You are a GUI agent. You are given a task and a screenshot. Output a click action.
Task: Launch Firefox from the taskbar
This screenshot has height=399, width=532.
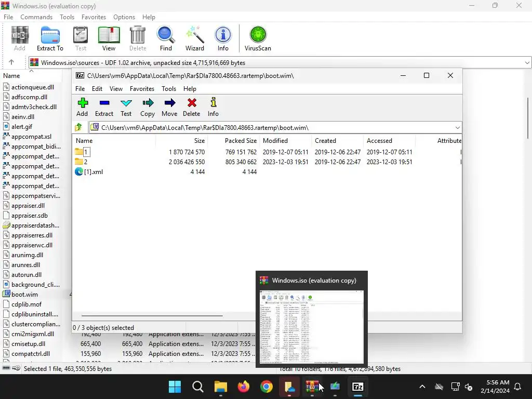point(243,387)
